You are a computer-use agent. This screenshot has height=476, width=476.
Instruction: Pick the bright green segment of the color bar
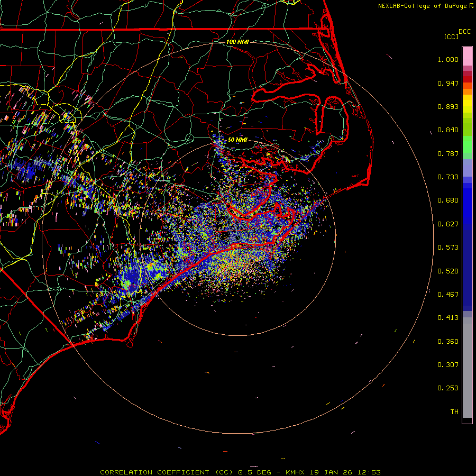(x=467, y=144)
